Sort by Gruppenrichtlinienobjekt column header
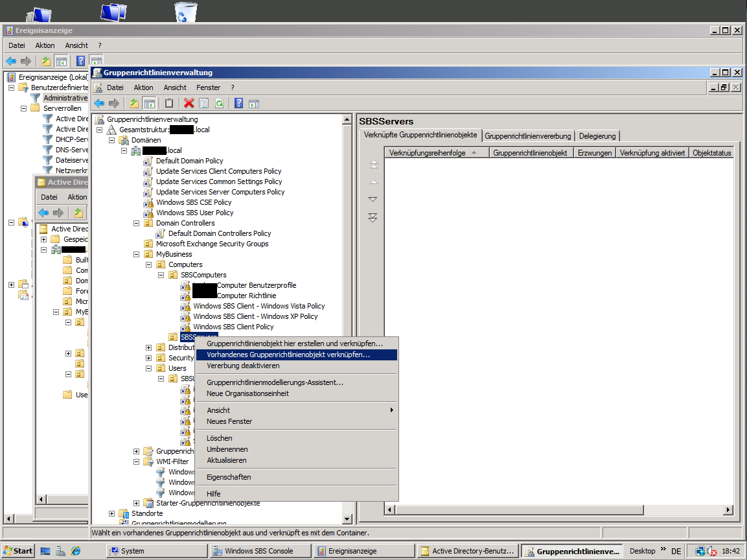The image size is (747, 560). (x=530, y=153)
